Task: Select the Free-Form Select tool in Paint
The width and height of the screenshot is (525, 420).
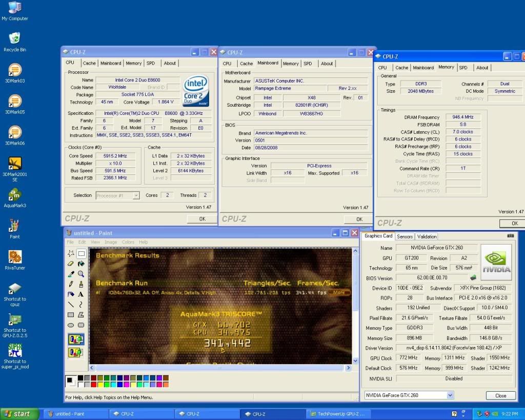Action: (x=71, y=253)
